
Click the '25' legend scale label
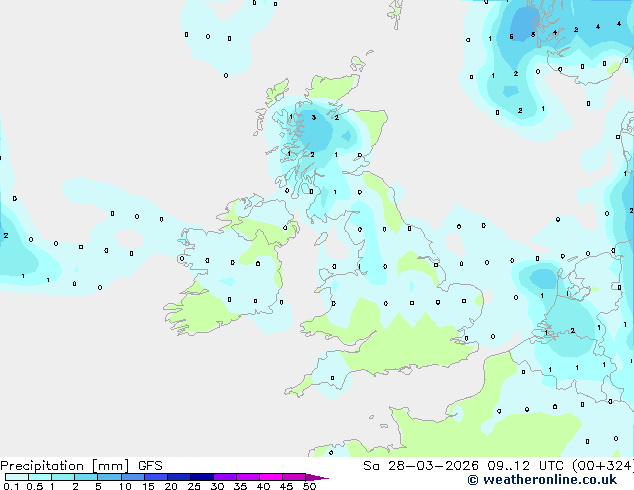194,486
